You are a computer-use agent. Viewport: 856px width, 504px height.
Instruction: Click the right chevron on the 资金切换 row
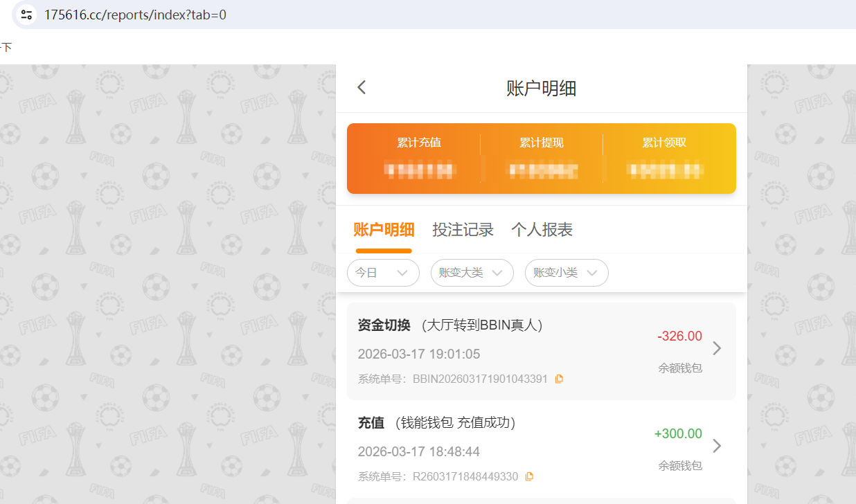716,348
